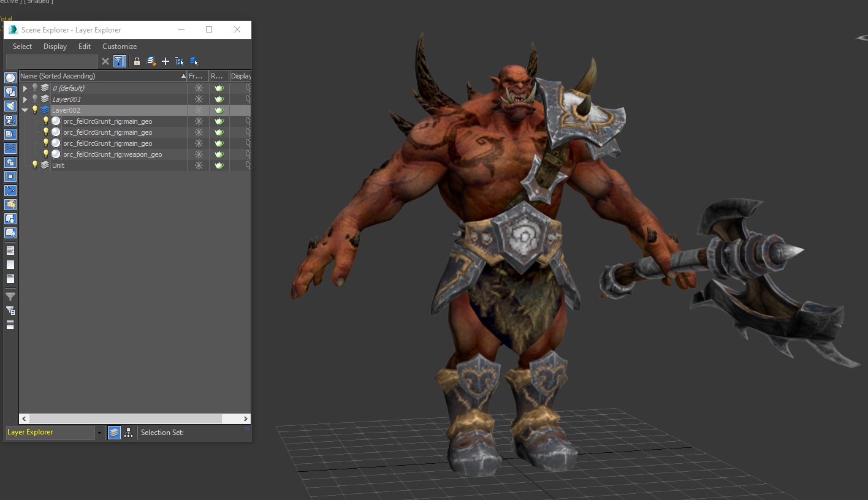Click the Display None blank-page icon
The image size is (868, 500).
[10, 265]
